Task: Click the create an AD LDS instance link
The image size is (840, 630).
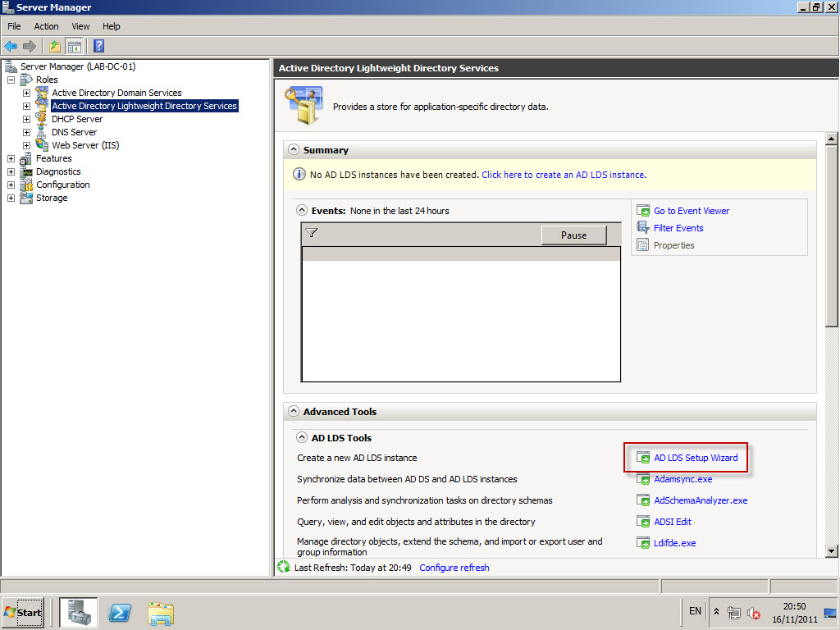Action: tap(564, 175)
